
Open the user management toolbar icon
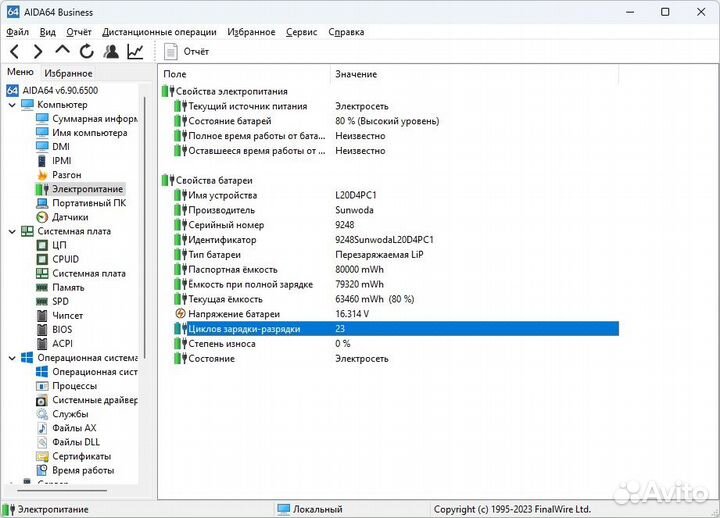111,51
